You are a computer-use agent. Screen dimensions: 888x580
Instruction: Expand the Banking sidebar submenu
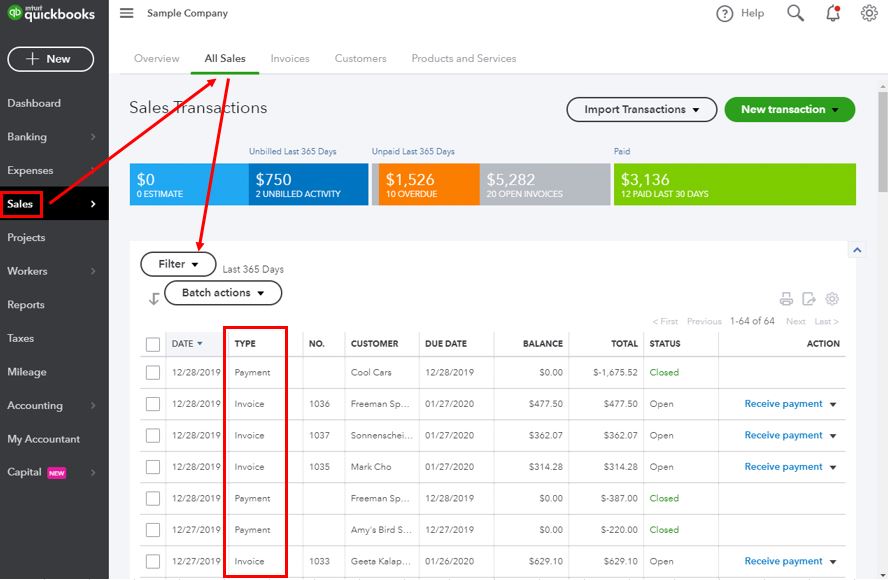click(x=93, y=137)
